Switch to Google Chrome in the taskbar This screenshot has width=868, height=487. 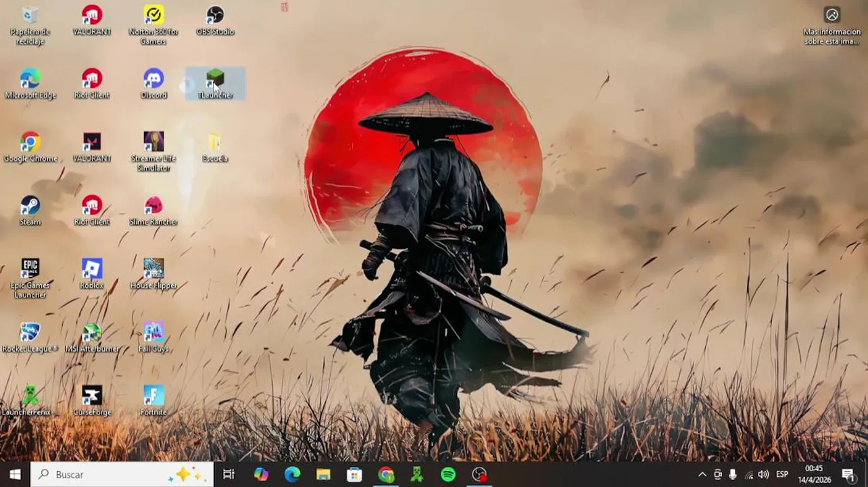point(386,474)
